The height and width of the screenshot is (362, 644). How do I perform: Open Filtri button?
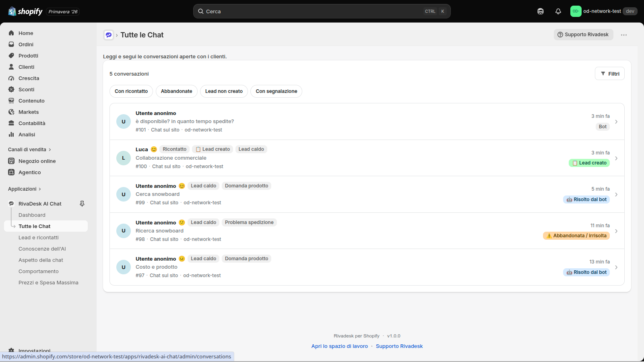coord(609,74)
